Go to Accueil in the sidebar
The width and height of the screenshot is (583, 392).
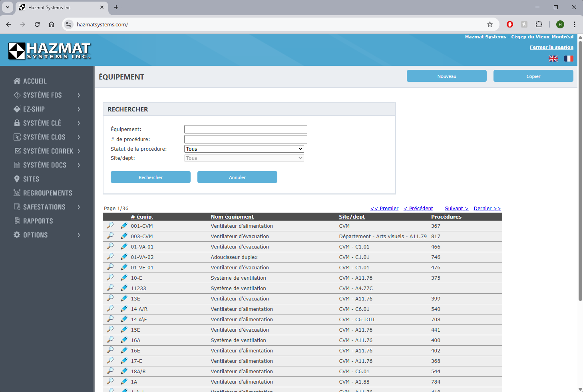click(x=35, y=81)
